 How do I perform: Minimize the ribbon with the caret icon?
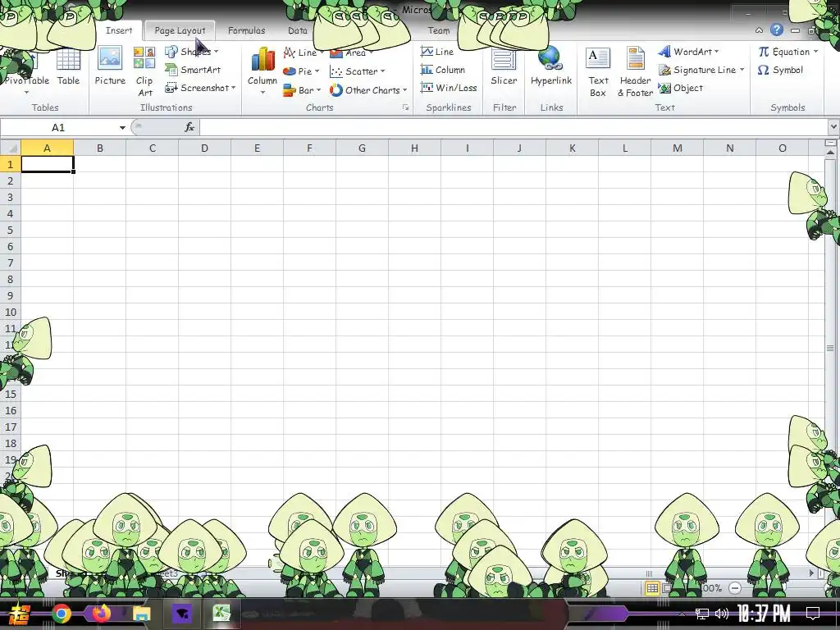coord(759,30)
